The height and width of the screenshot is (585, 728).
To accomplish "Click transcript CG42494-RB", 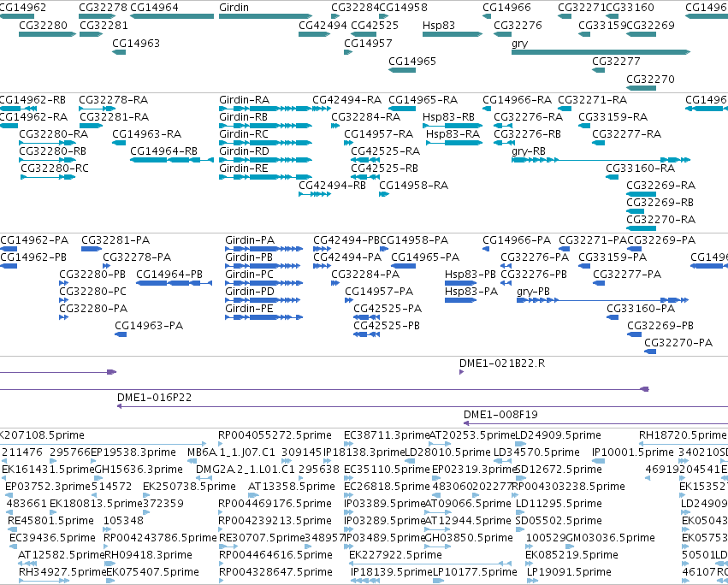I will click(315, 194).
